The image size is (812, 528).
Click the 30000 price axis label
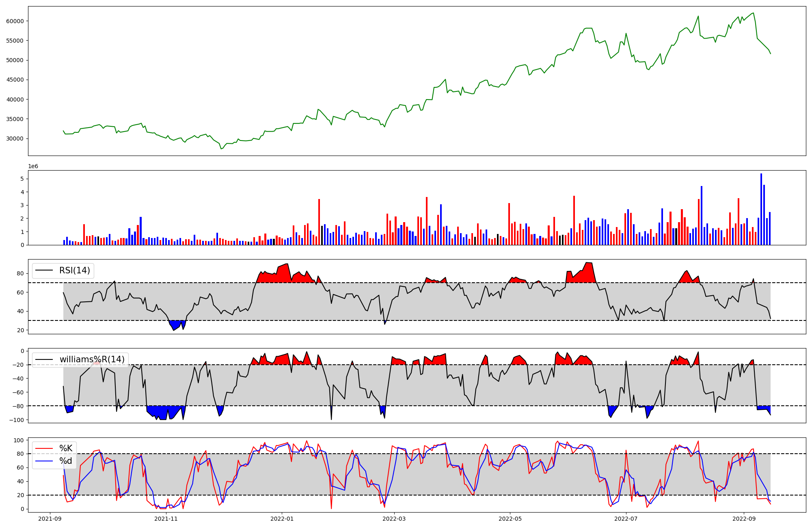coord(15,138)
